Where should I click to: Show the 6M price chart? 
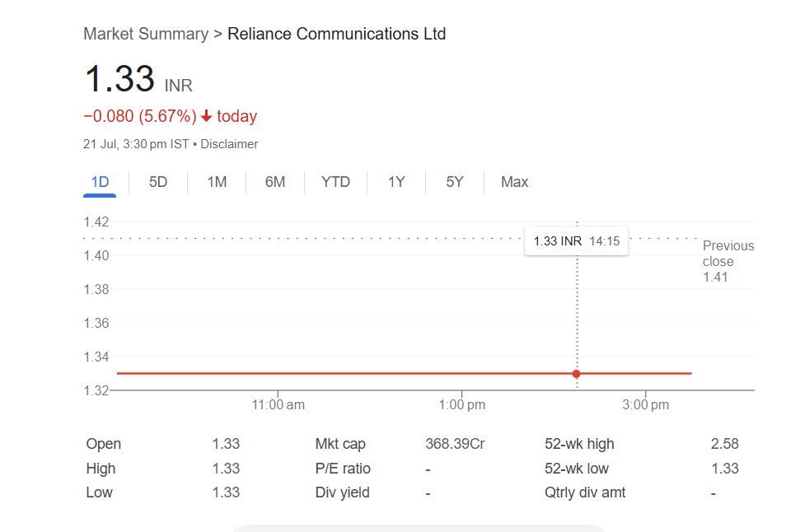click(275, 182)
